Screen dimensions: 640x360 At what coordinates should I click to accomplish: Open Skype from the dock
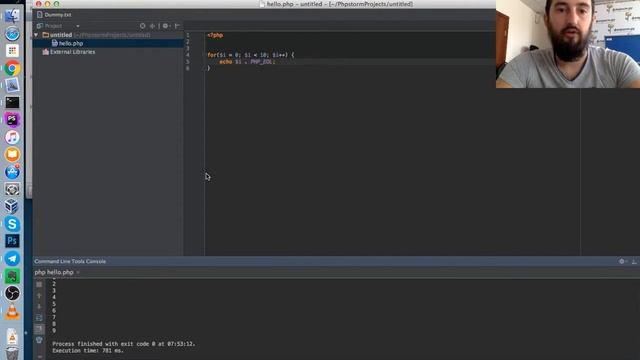coord(12,224)
